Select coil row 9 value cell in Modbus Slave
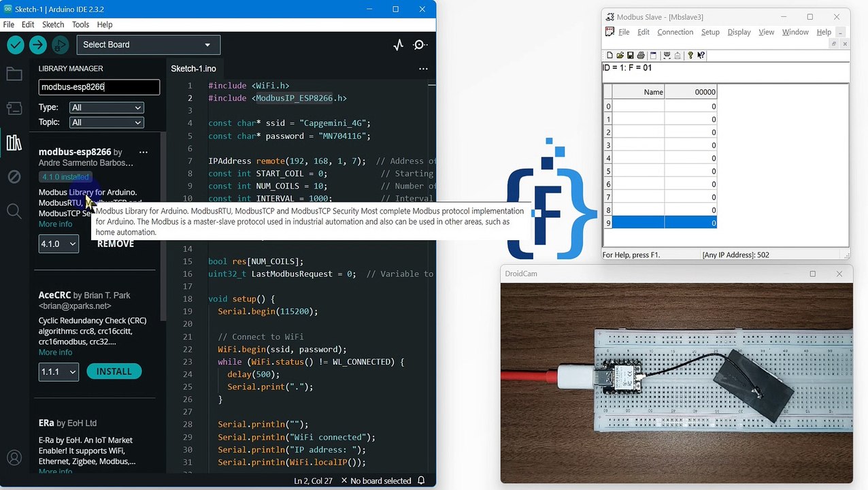Screen dimensions: 868x490 click(x=690, y=223)
